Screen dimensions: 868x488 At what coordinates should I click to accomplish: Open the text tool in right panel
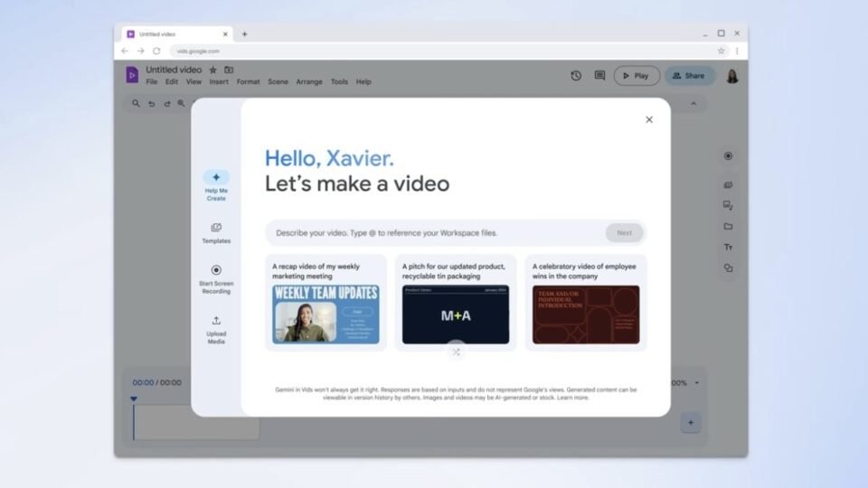point(728,248)
